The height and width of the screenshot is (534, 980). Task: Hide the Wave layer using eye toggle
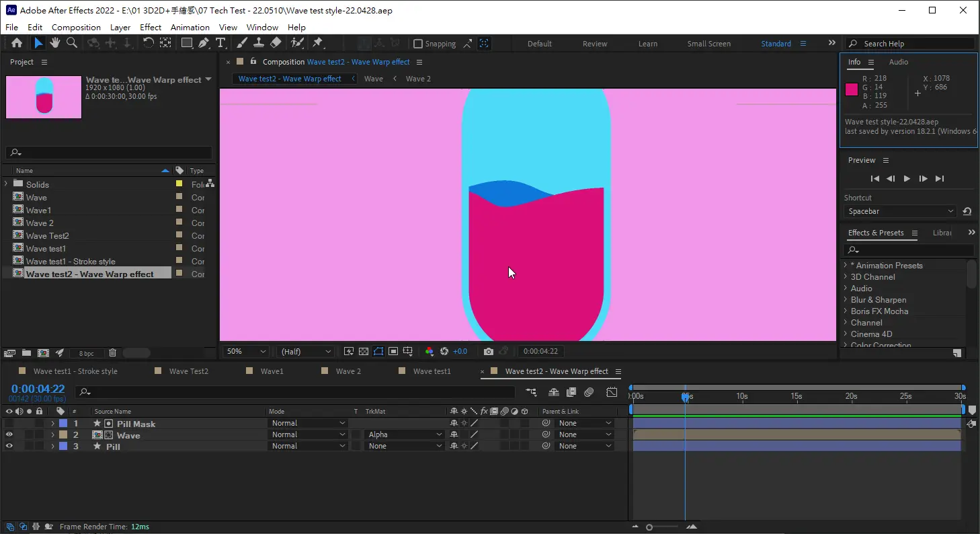[x=9, y=435]
